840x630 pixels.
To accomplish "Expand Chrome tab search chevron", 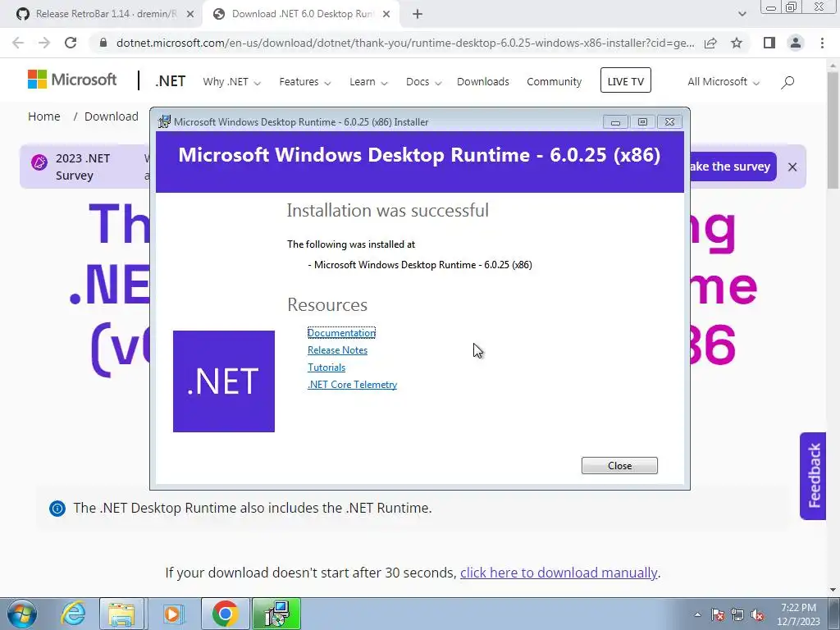I will point(742,14).
